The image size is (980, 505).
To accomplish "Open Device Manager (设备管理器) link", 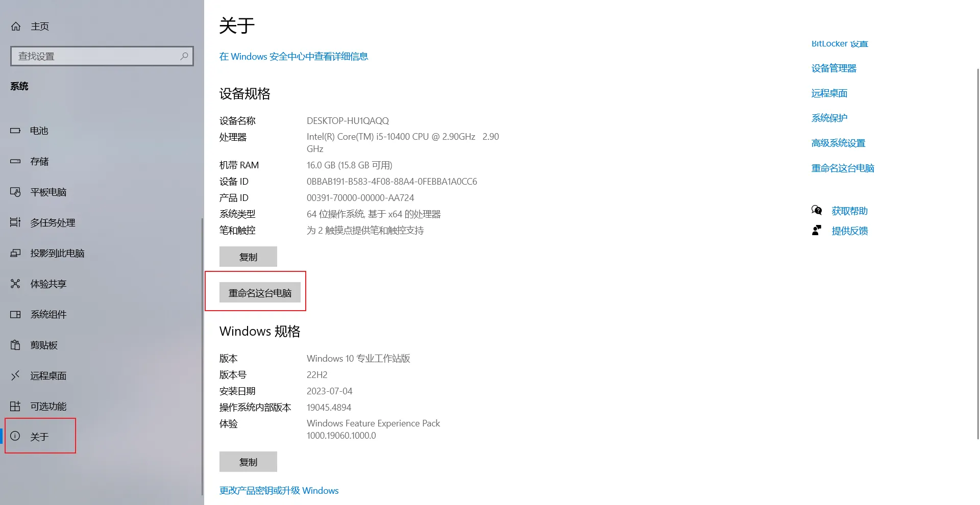I will 834,68.
